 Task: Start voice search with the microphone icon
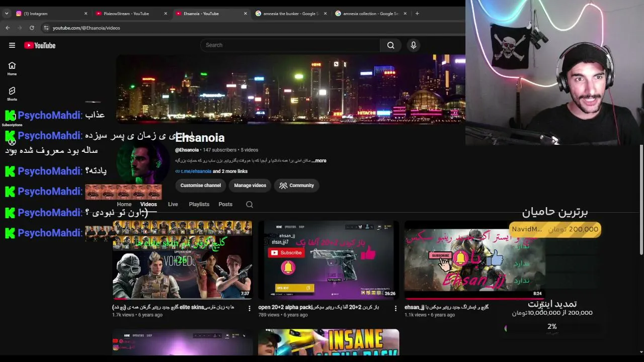(414, 45)
